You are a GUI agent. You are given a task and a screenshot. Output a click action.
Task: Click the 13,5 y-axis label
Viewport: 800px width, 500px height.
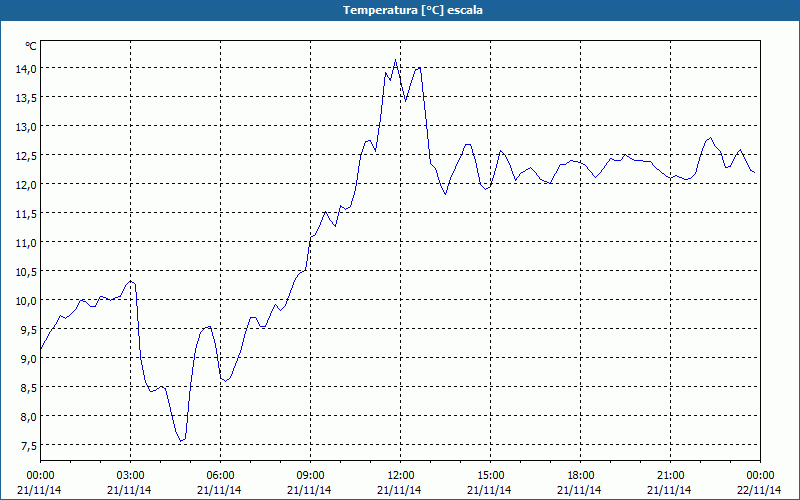coord(26,97)
